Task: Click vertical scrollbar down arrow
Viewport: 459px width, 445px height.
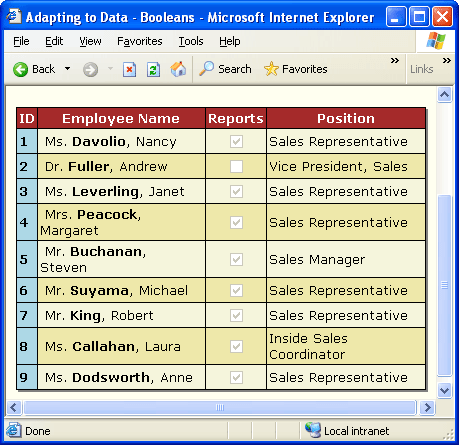Action: click(x=445, y=390)
